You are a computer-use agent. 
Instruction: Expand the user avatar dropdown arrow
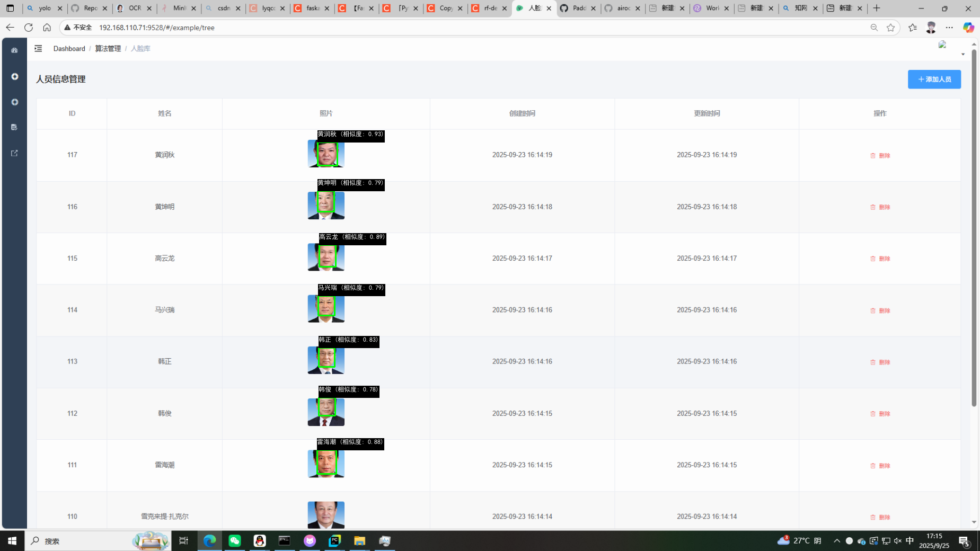[963, 54]
